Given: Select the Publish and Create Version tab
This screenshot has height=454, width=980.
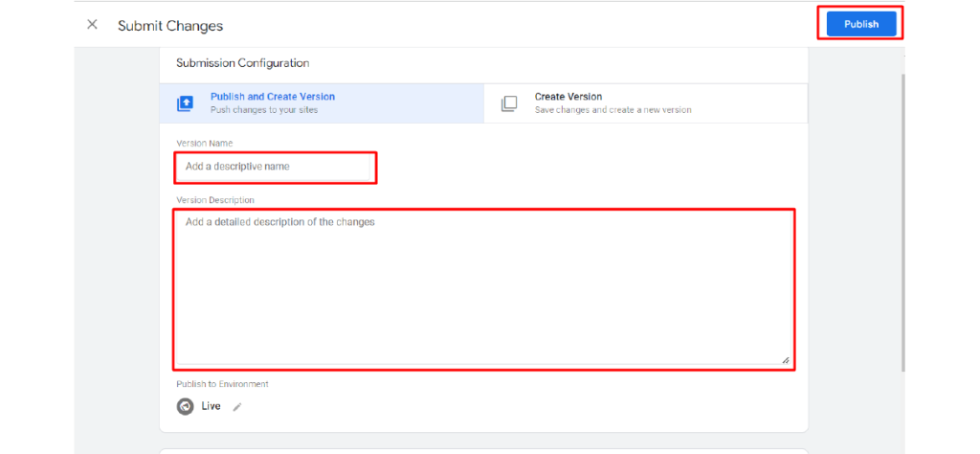Looking at the screenshot, I should click(322, 103).
